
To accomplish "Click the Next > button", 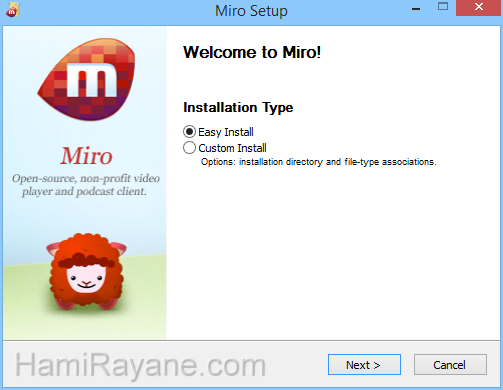I will pyautogui.click(x=364, y=365).
